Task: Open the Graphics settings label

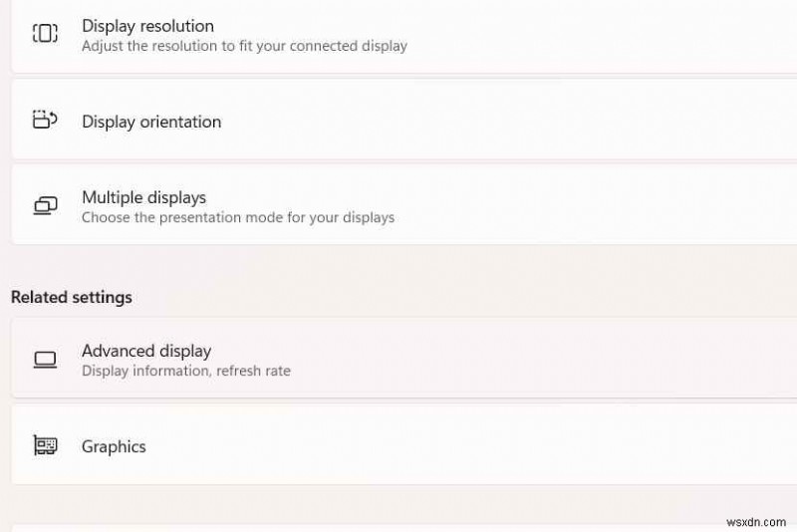Action: point(114,446)
